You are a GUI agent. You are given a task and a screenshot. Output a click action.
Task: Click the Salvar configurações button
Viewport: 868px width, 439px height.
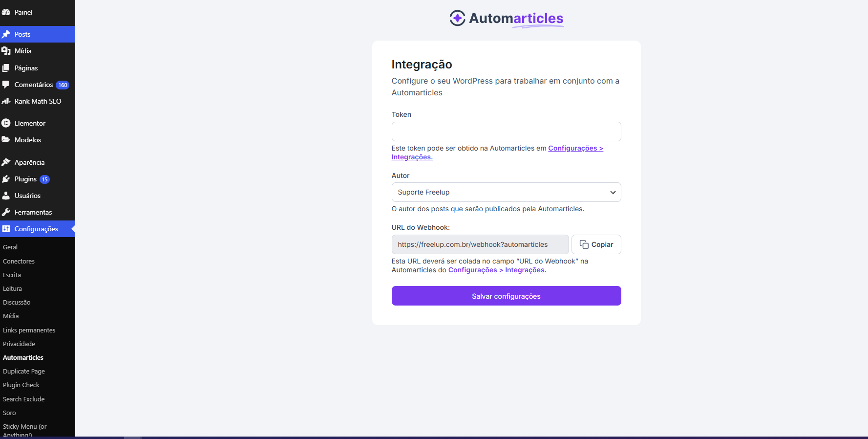pyautogui.click(x=506, y=296)
